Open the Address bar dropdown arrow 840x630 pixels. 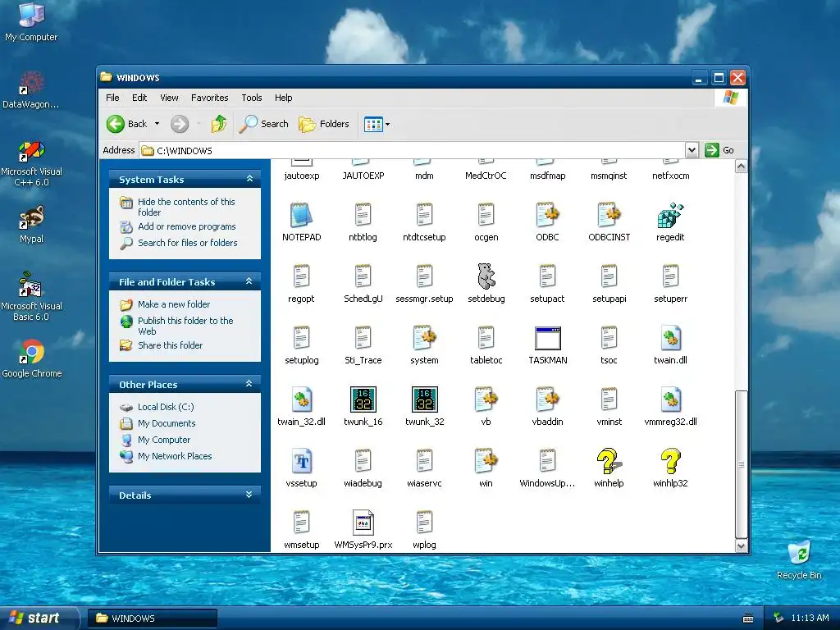tap(692, 150)
